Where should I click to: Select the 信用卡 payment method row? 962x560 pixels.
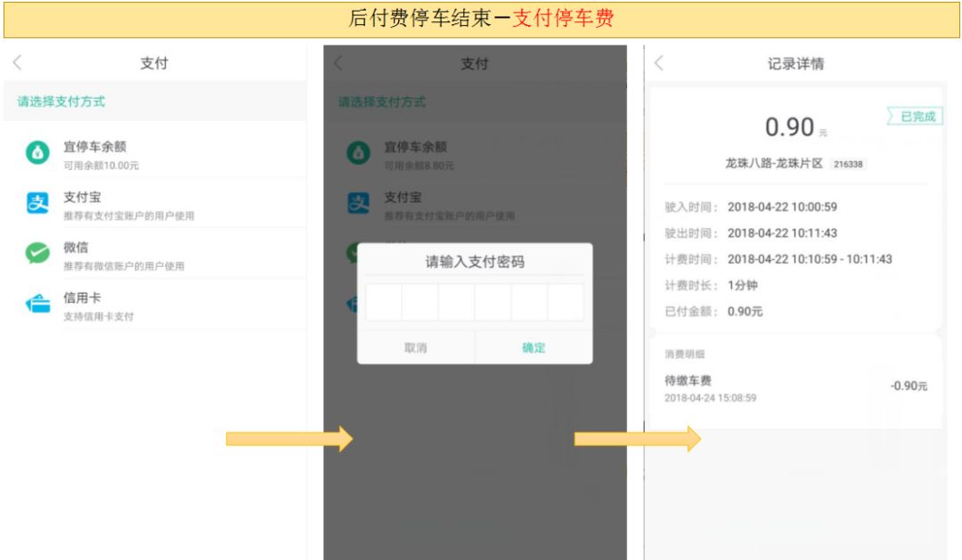click(x=134, y=303)
